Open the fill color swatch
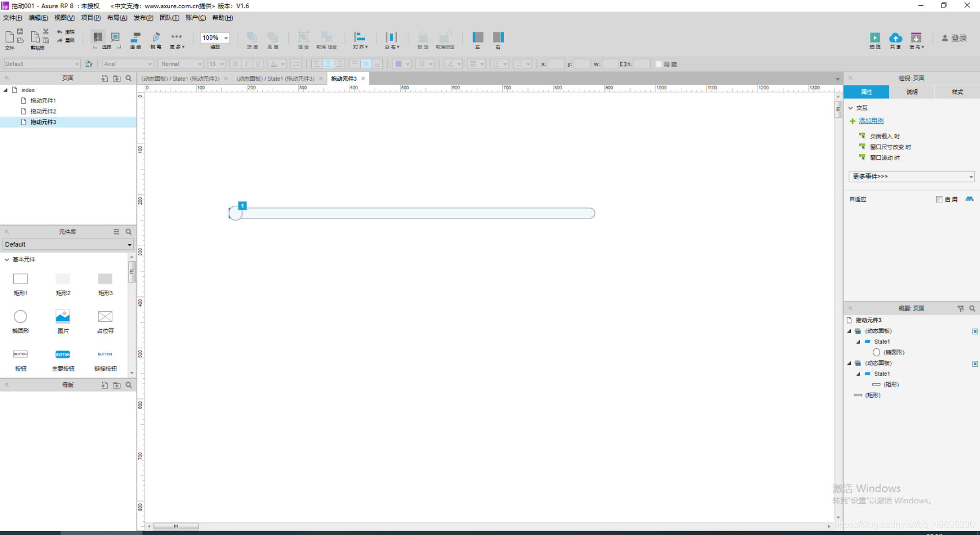Viewport: 980px width, 535px height. pos(401,64)
